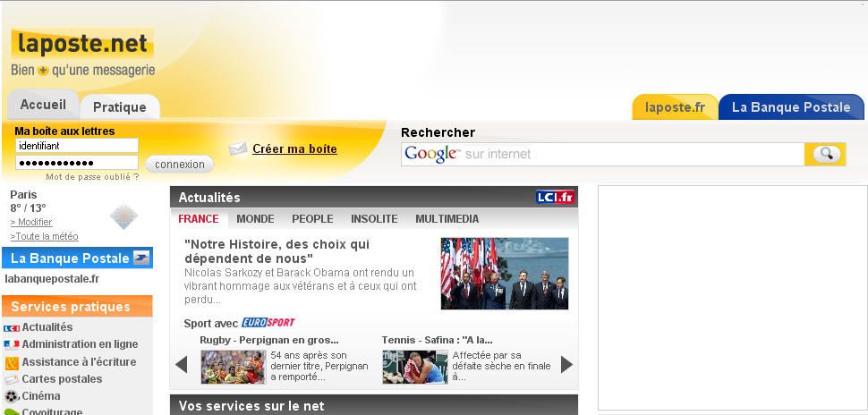The width and height of the screenshot is (868, 415).
Task: Click the Banque Postale bird logo icon
Action: click(141, 258)
